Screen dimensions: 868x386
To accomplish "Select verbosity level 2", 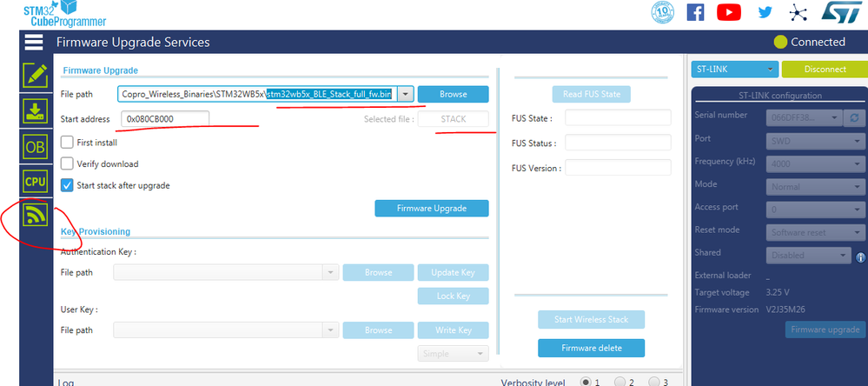I will pos(620,383).
